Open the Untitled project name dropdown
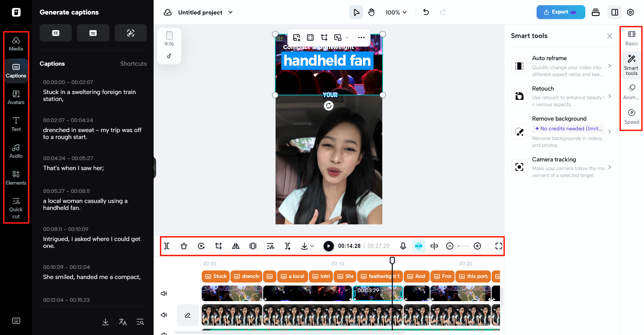644x335 pixels. tap(230, 12)
